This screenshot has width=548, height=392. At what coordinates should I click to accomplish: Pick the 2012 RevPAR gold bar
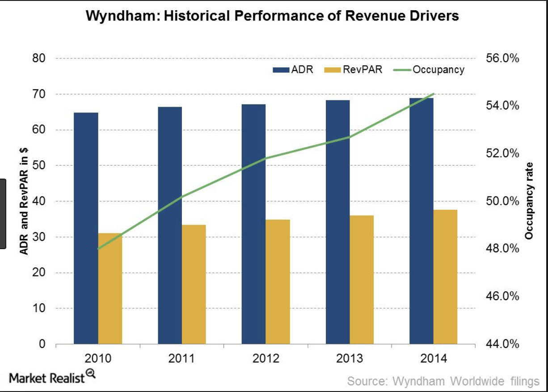278,281
